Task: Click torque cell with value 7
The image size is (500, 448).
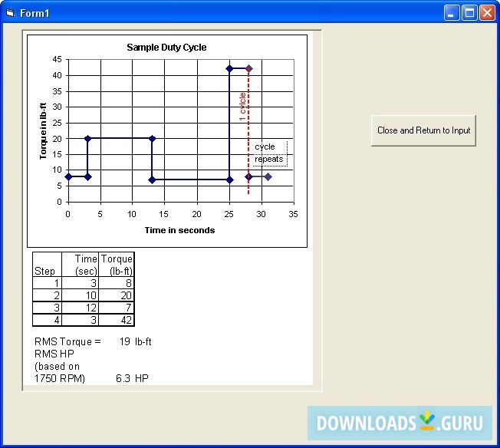Action: coord(117,308)
